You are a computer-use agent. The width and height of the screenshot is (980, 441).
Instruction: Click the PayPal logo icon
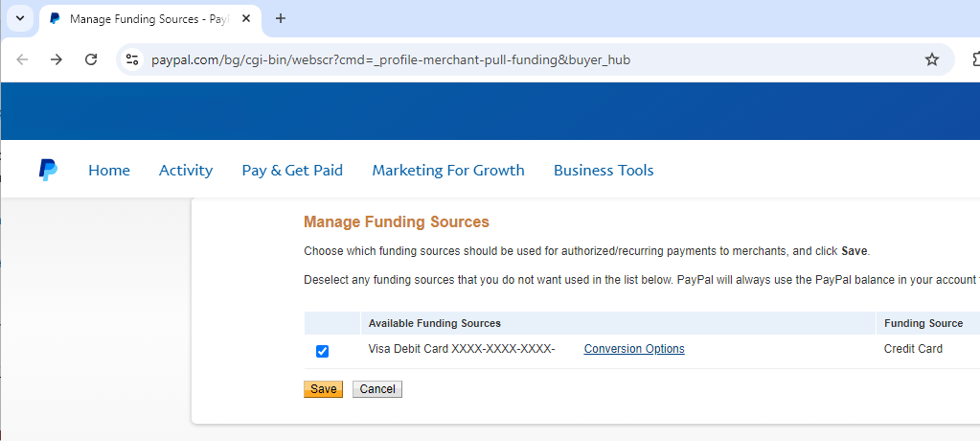tap(48, 170)
